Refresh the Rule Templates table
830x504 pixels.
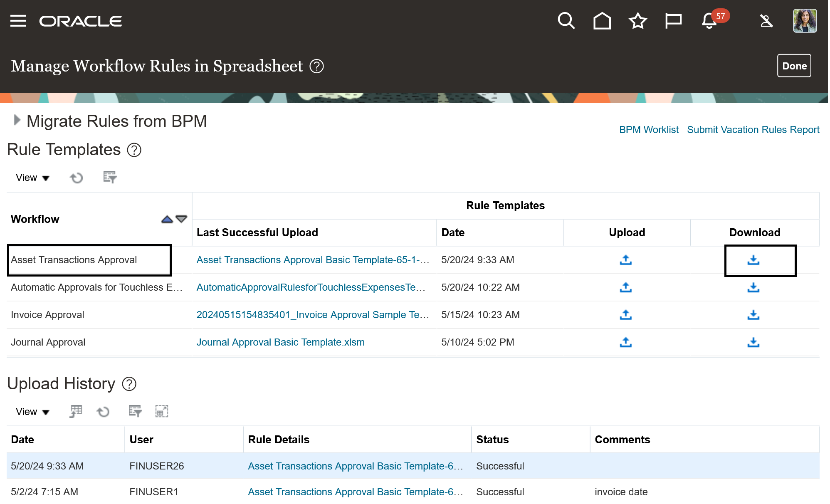(x=76, y=178)
